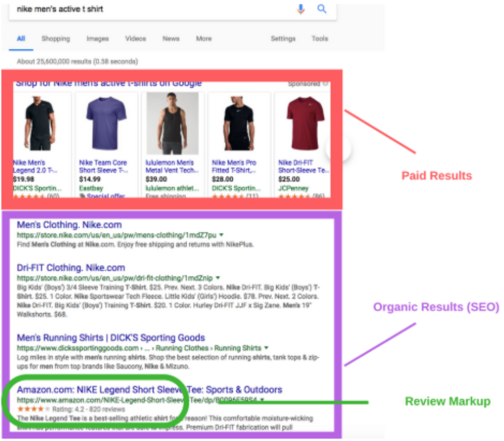Click the About 25,600,000 results text

click(x=77, y=61)
